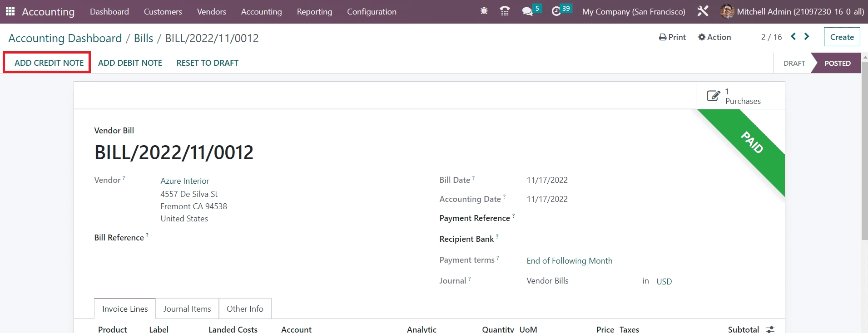Viewport: 868px width, 333px height.
Task: Open the conversations chat icon
Action: 527,11
